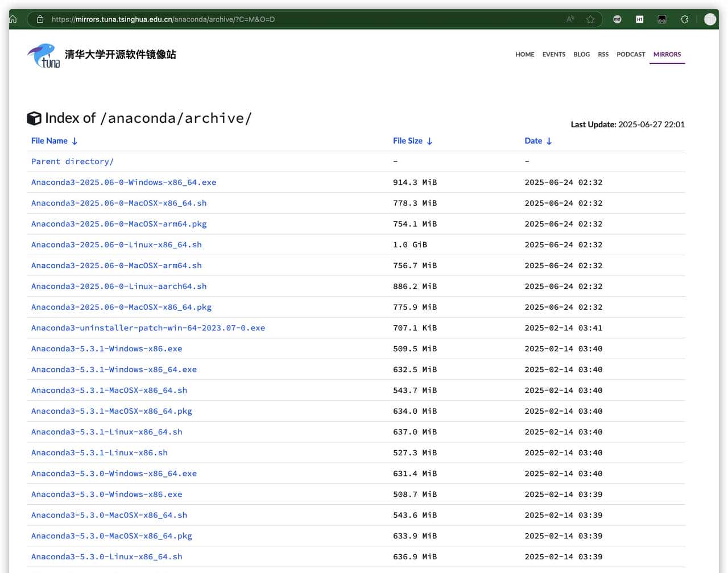The image size is (728, 573).
Task: Open the Parent directory link
Action: coord(72,161)
